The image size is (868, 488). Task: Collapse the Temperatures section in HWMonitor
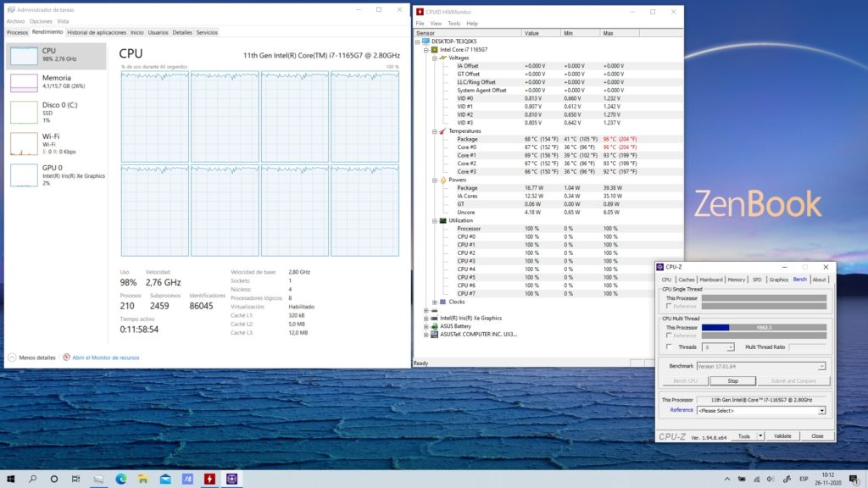435,131
